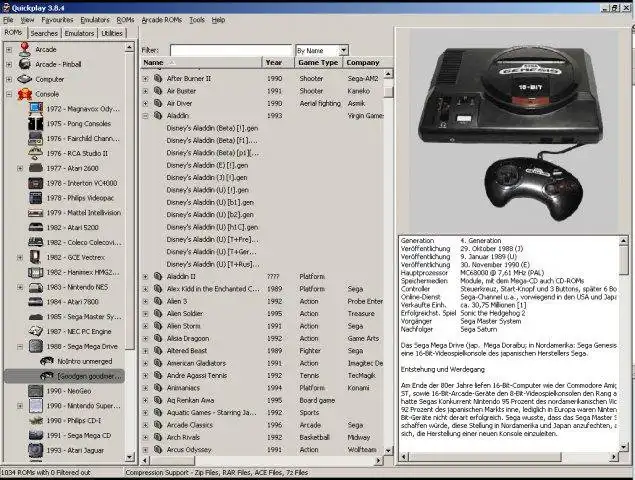Click the 1984 Atari 7800 icon

point(36,302)
